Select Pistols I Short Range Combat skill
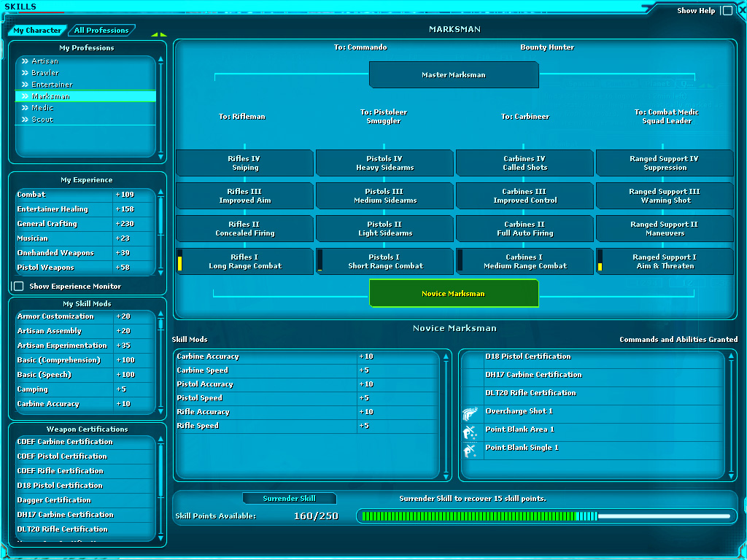Image resolution: width=747 pixels, height=560 pixels. [384, 262]
